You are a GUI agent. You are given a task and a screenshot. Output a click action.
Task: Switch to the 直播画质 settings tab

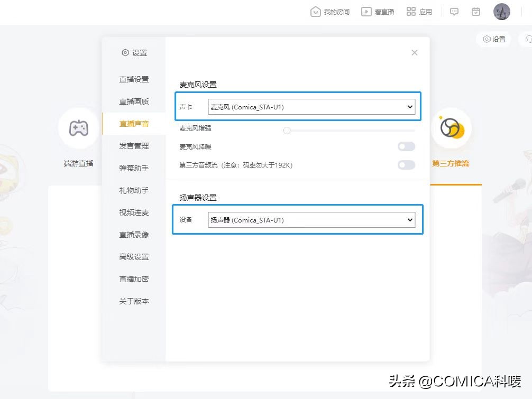click(x=134, y=101)
